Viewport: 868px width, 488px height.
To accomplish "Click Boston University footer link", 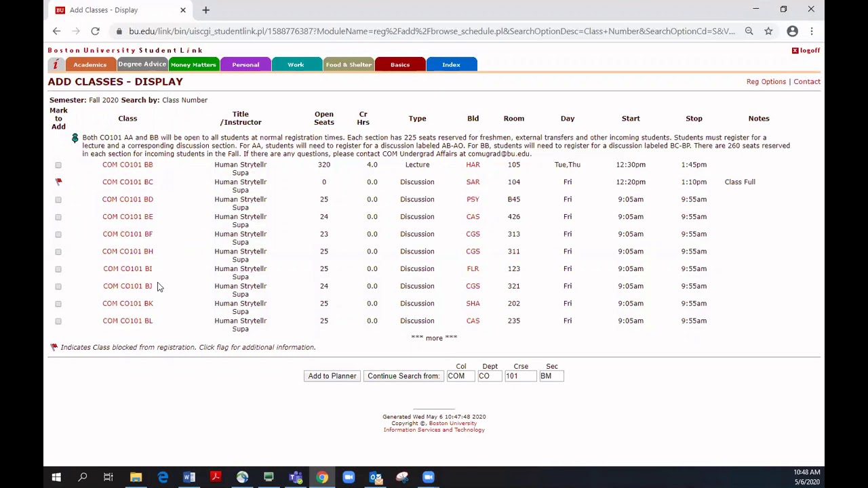I will click(452, 424).
